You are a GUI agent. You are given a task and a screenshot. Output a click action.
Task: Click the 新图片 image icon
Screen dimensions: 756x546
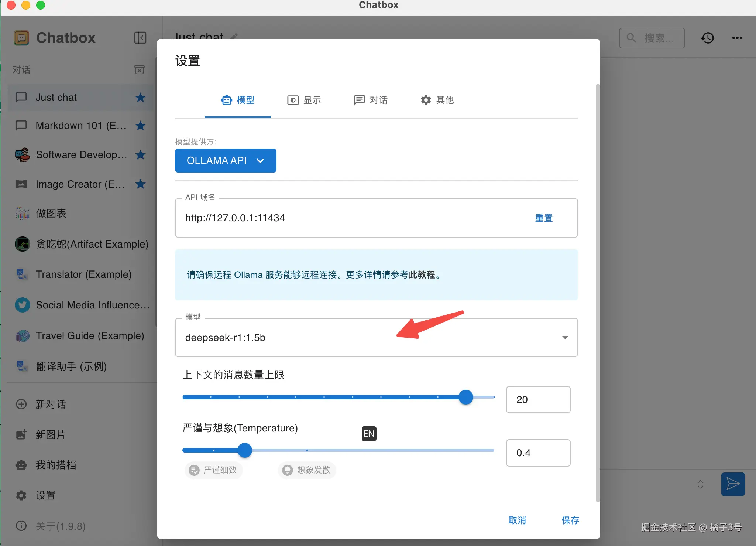(x=21, y=434)
